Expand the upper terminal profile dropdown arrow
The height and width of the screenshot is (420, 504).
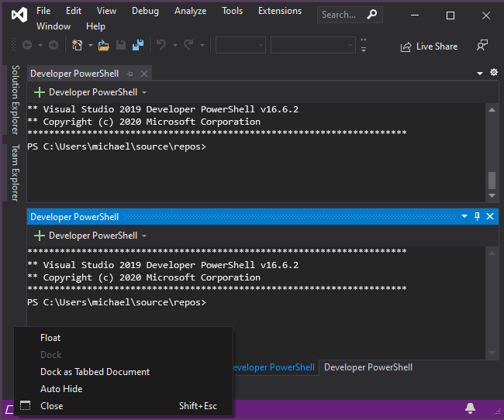(144, 92)
